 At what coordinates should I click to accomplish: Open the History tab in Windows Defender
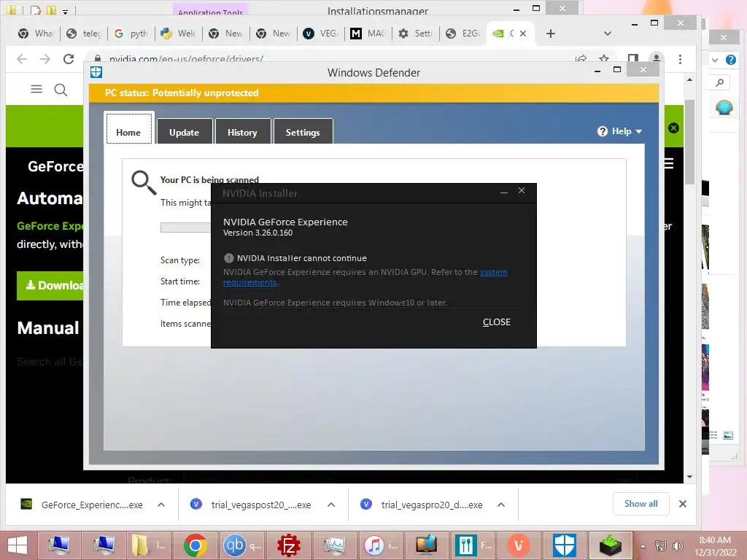point(242,133)
